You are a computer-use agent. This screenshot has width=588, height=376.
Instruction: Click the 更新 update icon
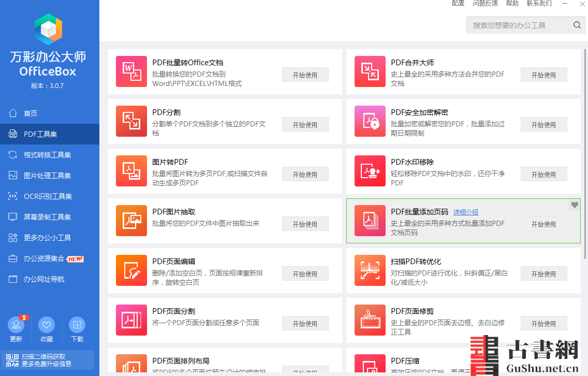pyautogui.click(x=16, y=325)
